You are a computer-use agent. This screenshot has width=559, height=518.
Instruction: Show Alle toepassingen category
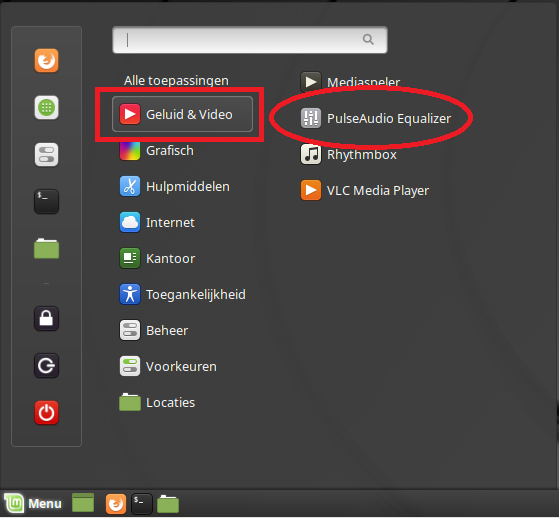176,81
